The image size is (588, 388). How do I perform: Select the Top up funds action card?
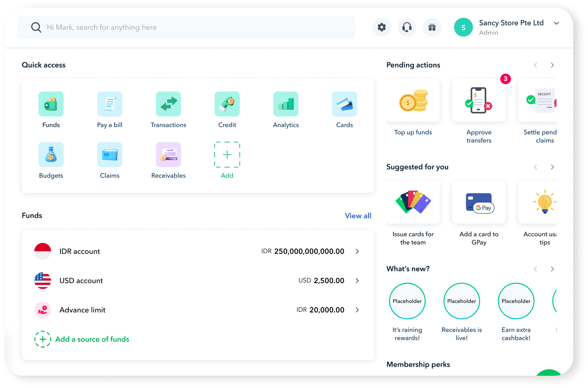coord(413,101)
